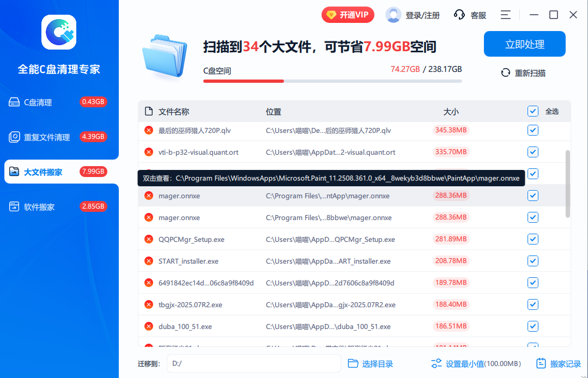Click the C盘空间 usage progress bar
This screenshot has width=588, height=378.
click(x=332, y=81)
